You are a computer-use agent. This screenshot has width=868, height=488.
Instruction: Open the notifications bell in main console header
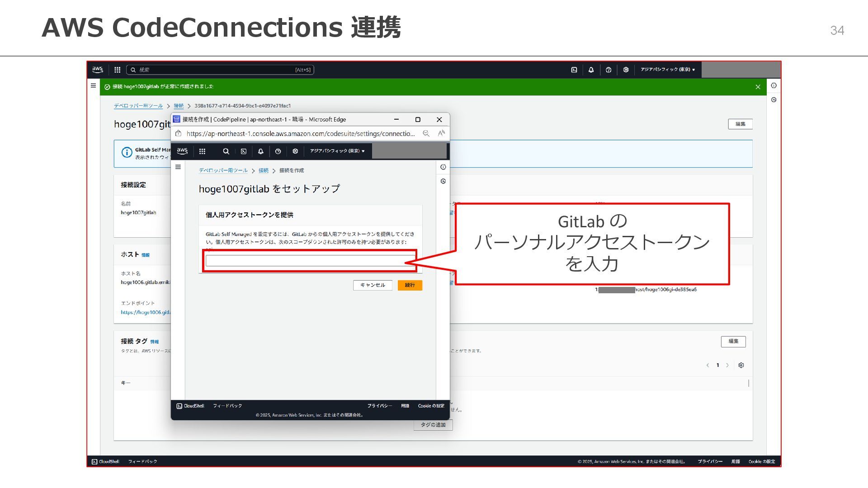(591, 70)
